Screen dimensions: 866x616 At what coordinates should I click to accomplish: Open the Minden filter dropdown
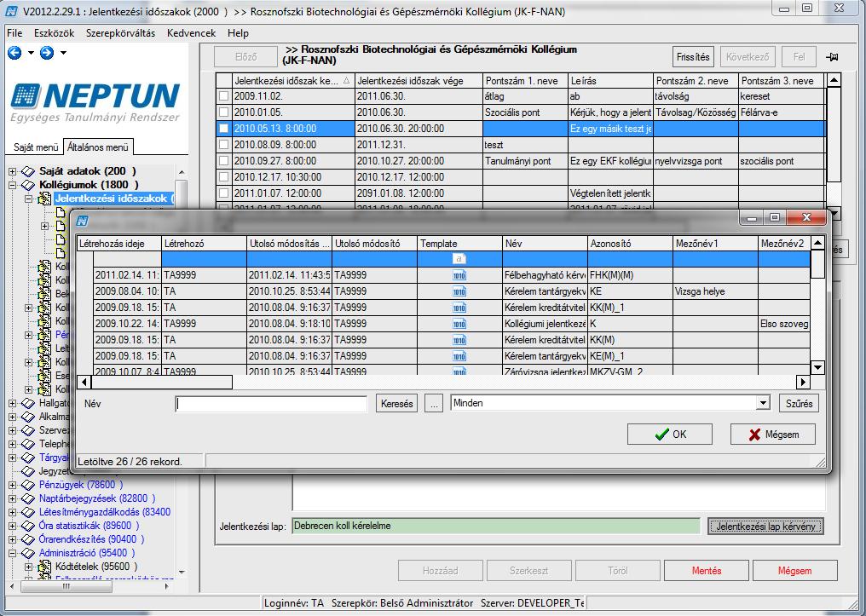click(763, 403)
